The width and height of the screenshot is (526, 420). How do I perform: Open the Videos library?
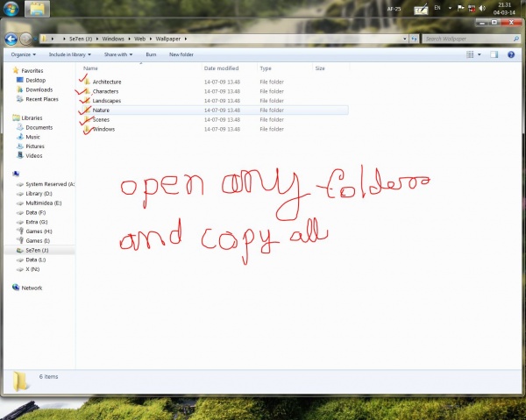34,156
